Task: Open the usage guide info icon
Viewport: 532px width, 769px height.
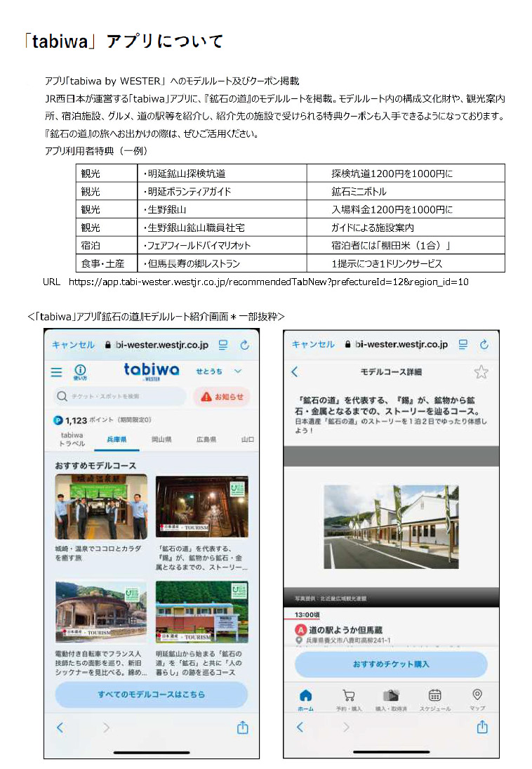Action: [x=80, y=372]
